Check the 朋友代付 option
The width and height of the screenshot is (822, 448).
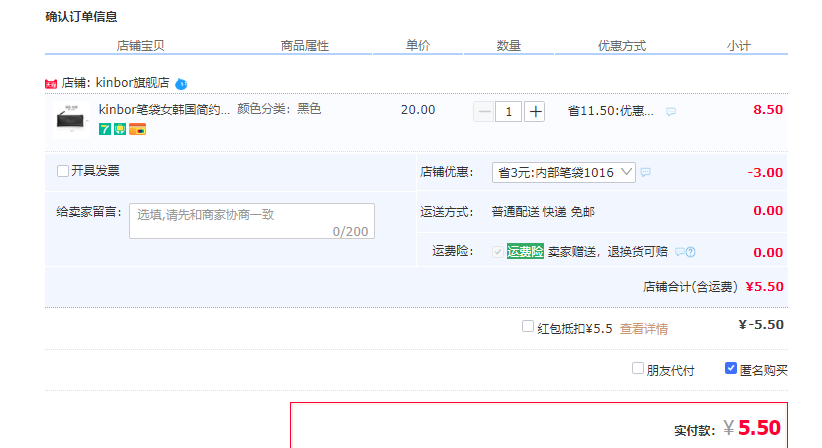(637, 368)
